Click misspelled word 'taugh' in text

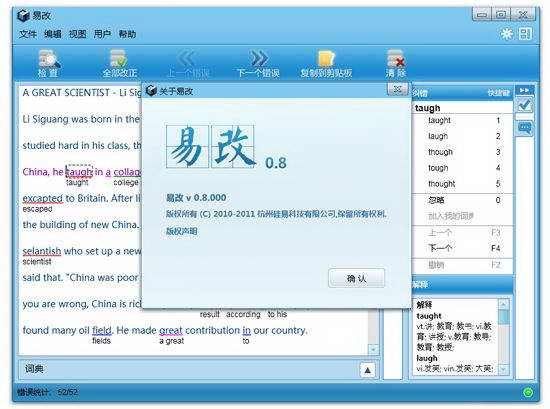(79, 172)
